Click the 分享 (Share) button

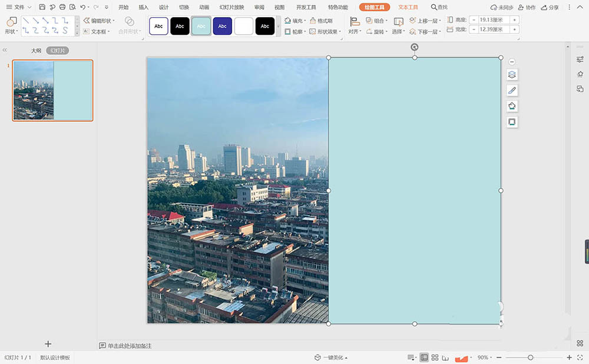point(550,7)
